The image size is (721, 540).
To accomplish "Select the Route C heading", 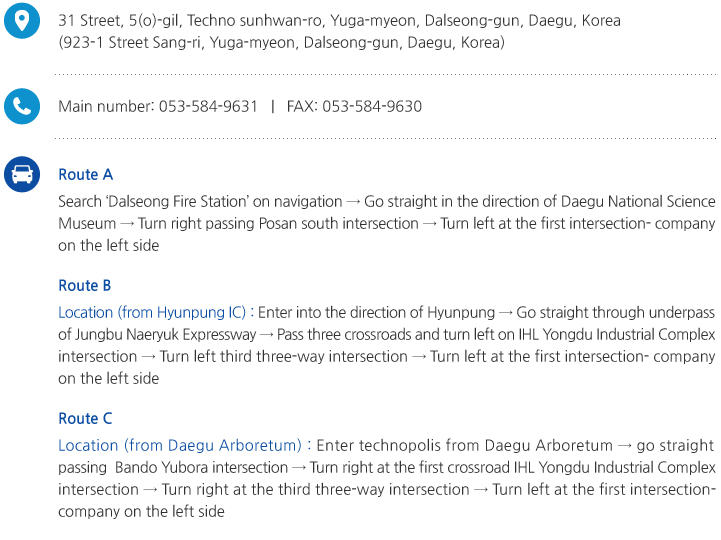I will [85, 418].
